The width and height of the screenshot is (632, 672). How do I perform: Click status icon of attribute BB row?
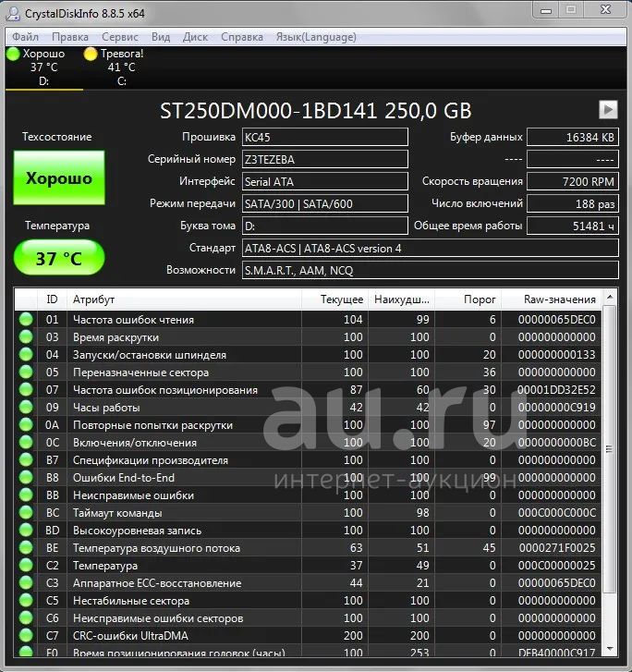pos(26,495)
